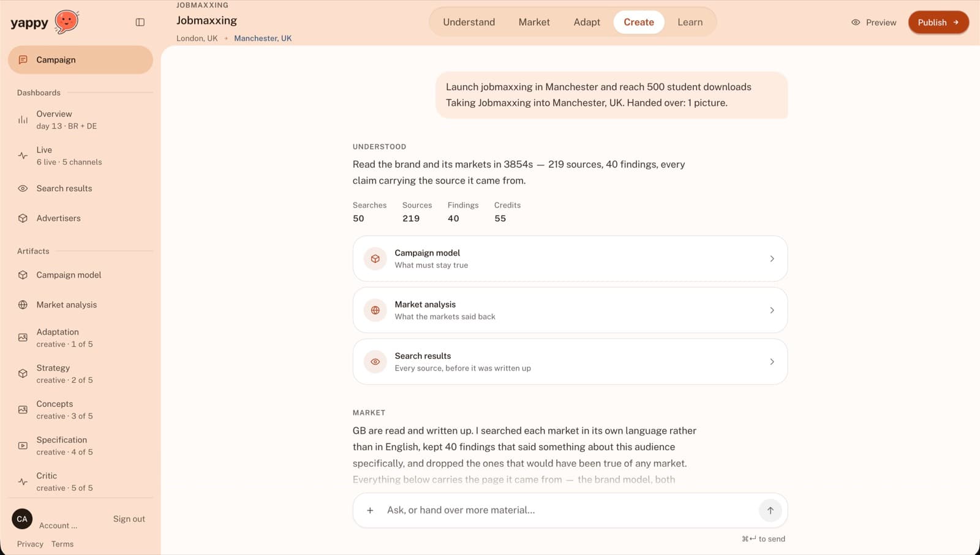Click the Credits value 55

click(500, 219)
